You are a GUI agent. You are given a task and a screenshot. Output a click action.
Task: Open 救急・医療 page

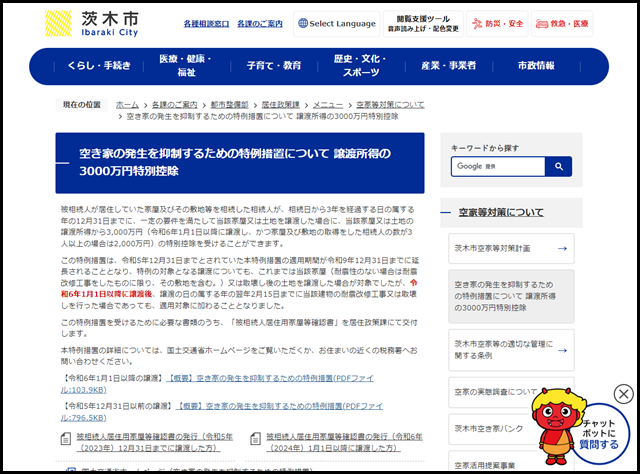click(x=562, y=24)
